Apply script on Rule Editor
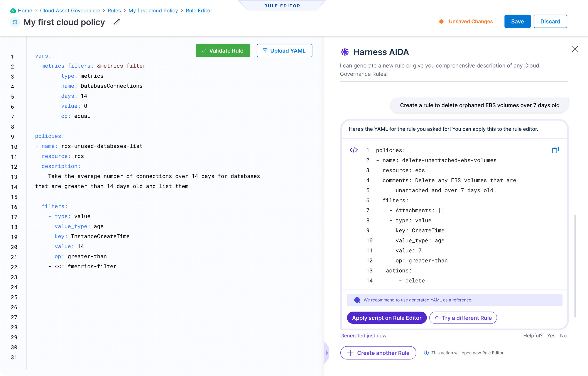This screenshot has width=588, height=376. pos(387,318)
